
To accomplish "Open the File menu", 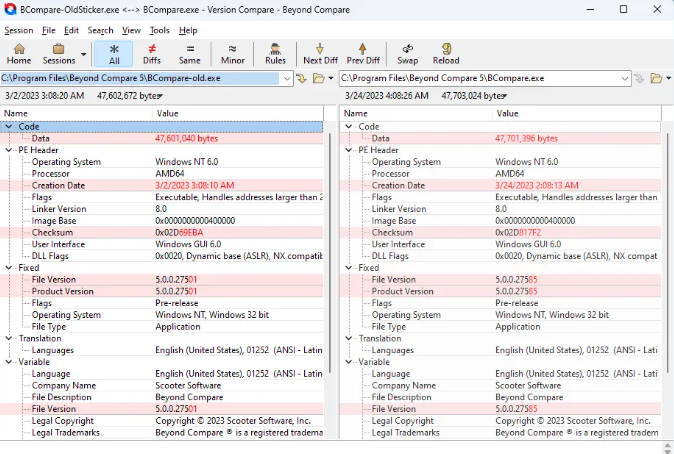I will click(x=49, y=31).
